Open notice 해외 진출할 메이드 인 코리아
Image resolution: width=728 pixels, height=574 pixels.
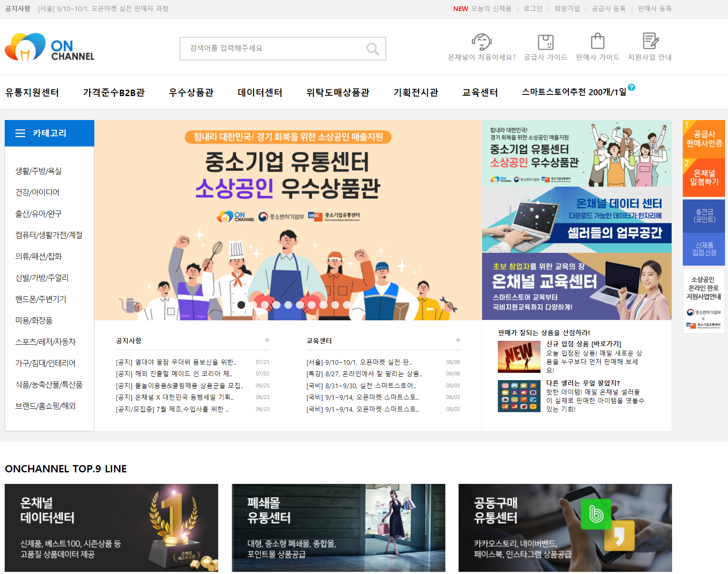[174, 374]
